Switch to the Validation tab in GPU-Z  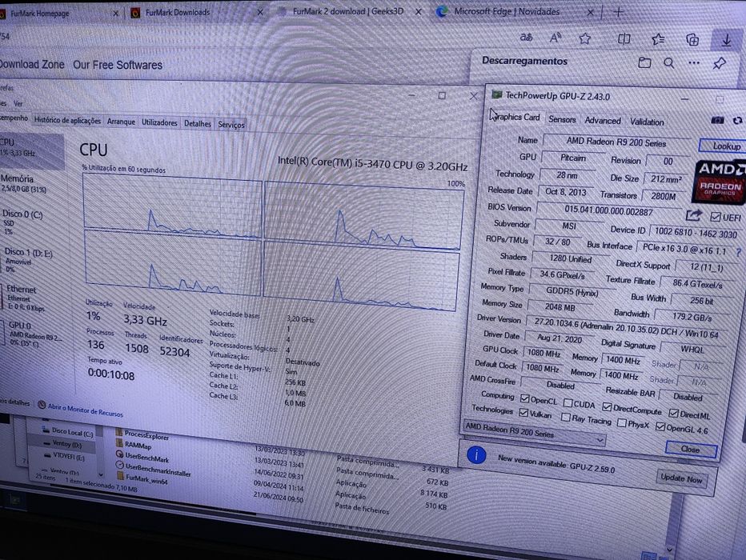point(647,122)
